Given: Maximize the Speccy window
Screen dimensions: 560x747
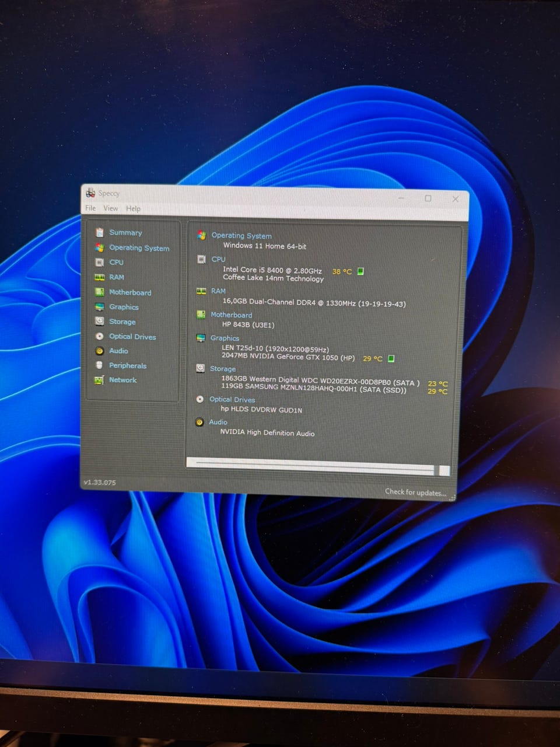Looking at the screenshot, I should [x=428, y=198].
